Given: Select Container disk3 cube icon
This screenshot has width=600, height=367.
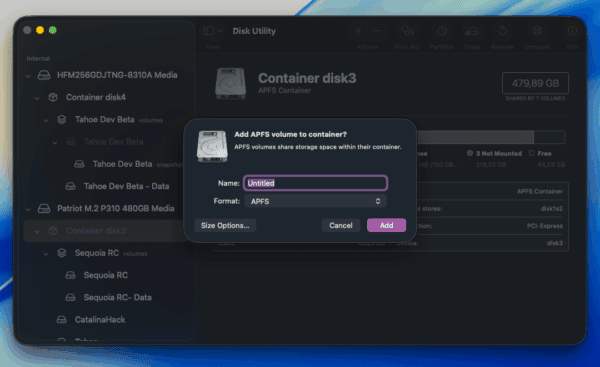Looking at the screenshot, I should point(53,230).
